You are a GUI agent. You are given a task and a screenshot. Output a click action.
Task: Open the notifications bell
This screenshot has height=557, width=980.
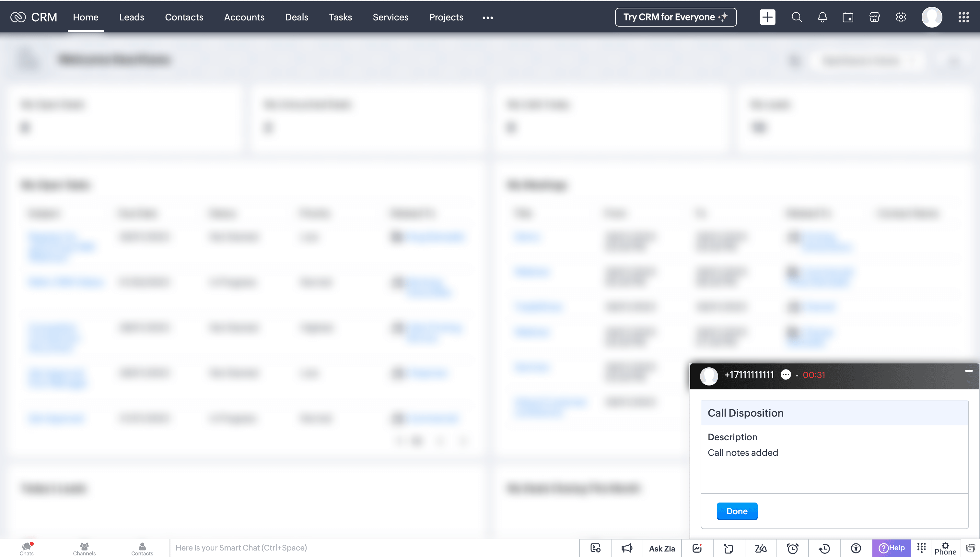coord(822,17)
